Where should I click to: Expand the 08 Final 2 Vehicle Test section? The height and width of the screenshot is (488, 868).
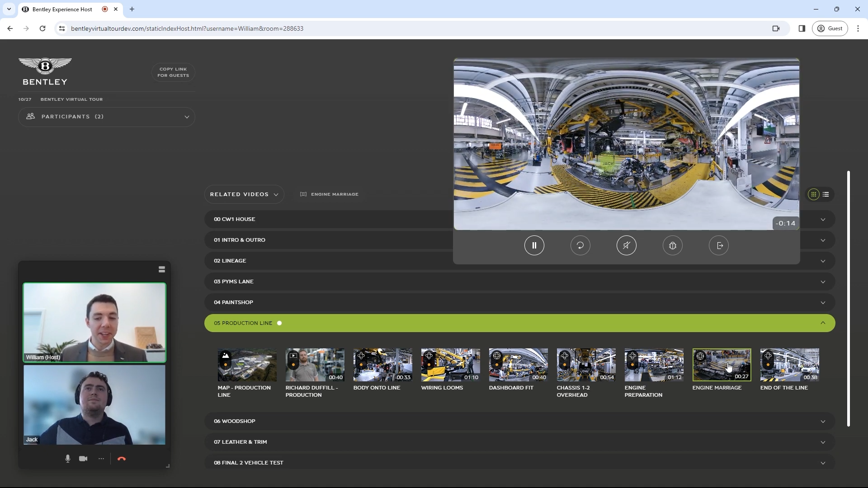(519, 463)
